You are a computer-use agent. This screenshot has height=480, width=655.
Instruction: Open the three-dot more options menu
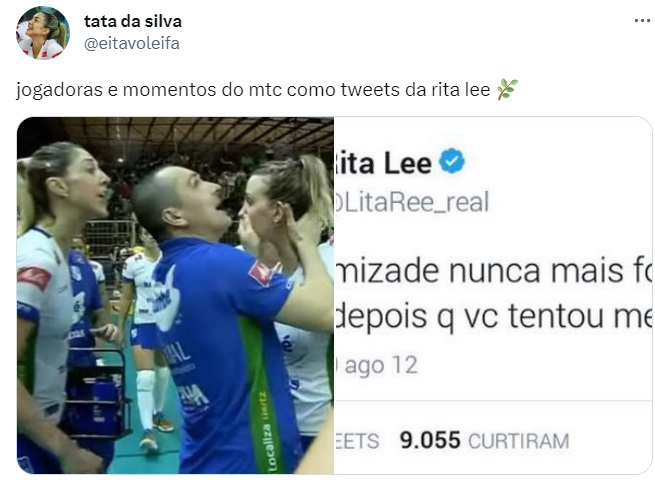tap(642, 20)
